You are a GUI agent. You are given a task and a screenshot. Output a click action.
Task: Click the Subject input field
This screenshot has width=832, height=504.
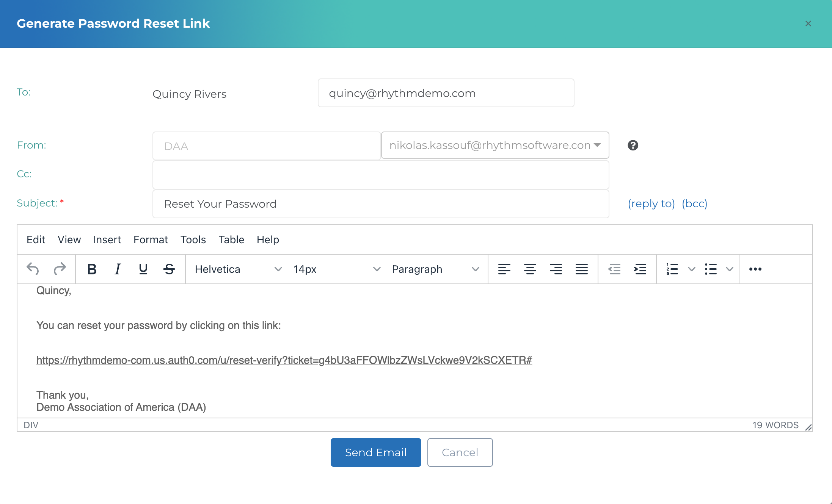coord(381,204)
